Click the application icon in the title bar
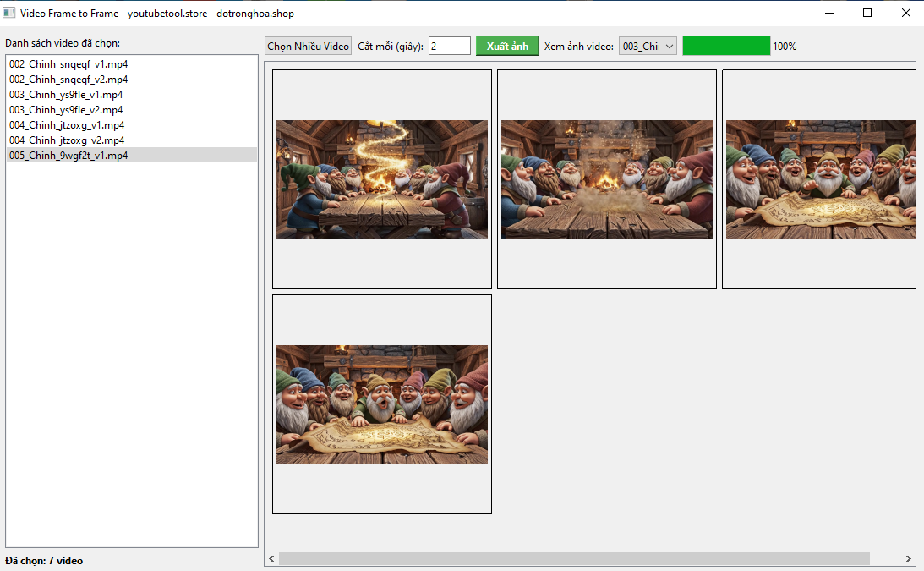This screenshot has height=571, width=924. pos(10,13)
